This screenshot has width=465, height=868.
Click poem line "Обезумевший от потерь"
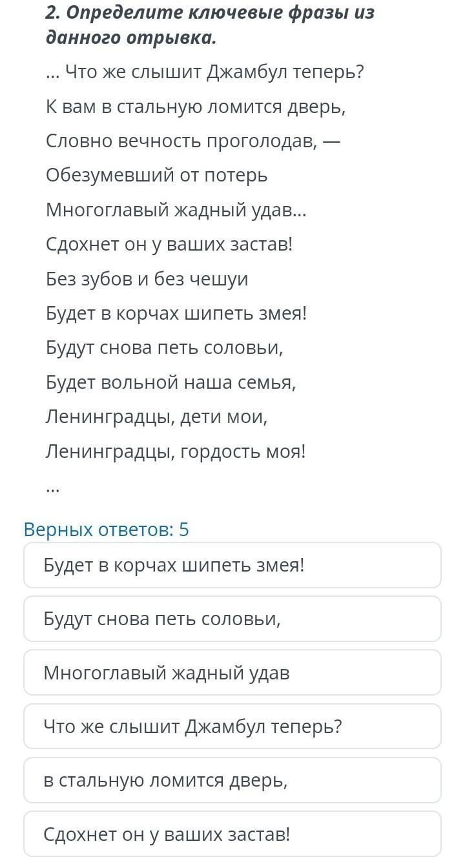point(156,175)
